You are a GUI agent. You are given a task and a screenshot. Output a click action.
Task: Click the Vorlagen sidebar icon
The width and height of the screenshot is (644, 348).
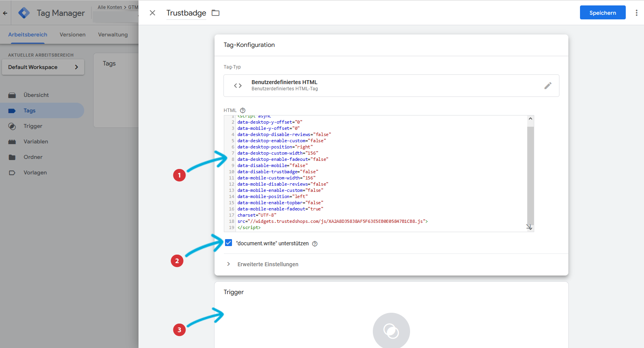[12, 173]
